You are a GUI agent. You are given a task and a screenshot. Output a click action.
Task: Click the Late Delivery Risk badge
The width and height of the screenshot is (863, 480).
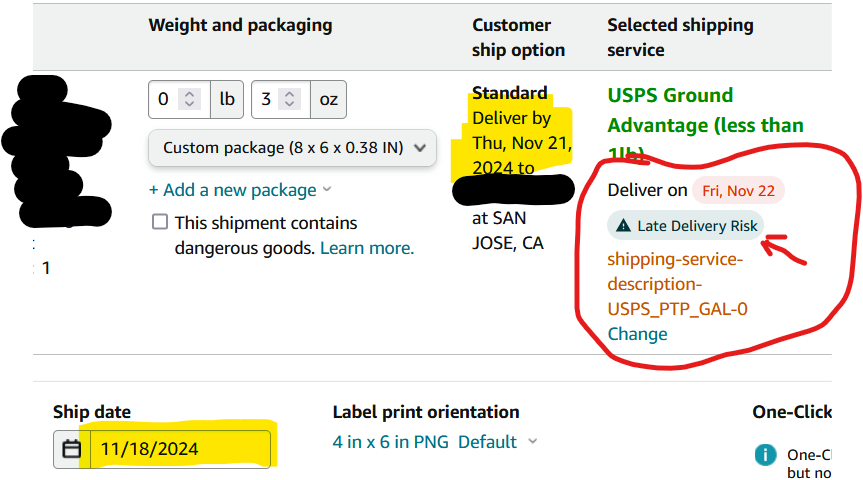(686, 226)
